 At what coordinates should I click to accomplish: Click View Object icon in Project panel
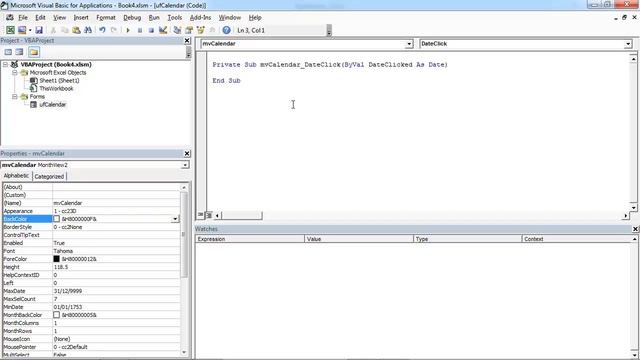pos(20,52)
